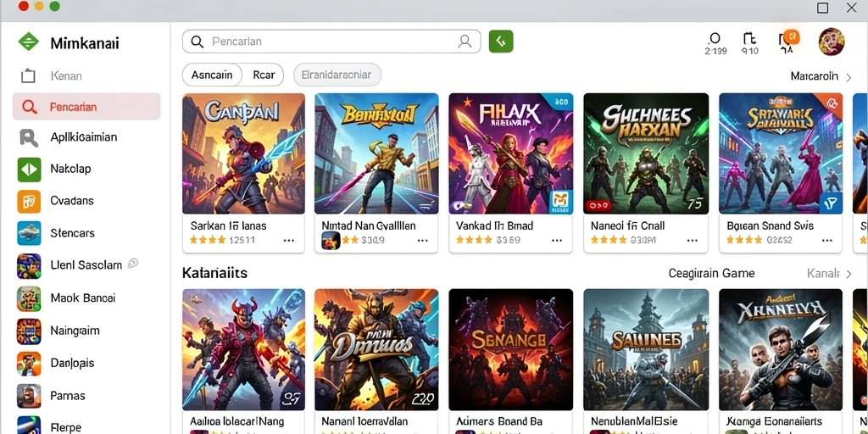Select the Elranidaracniar filter chip
The height and width of the screenshot is (434, 868).
[337, 75]
